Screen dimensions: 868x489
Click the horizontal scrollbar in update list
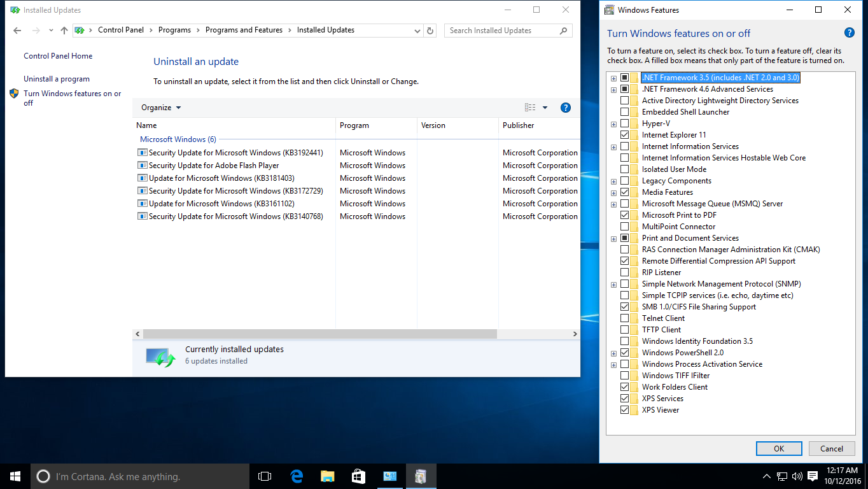[x=319, y=334]
